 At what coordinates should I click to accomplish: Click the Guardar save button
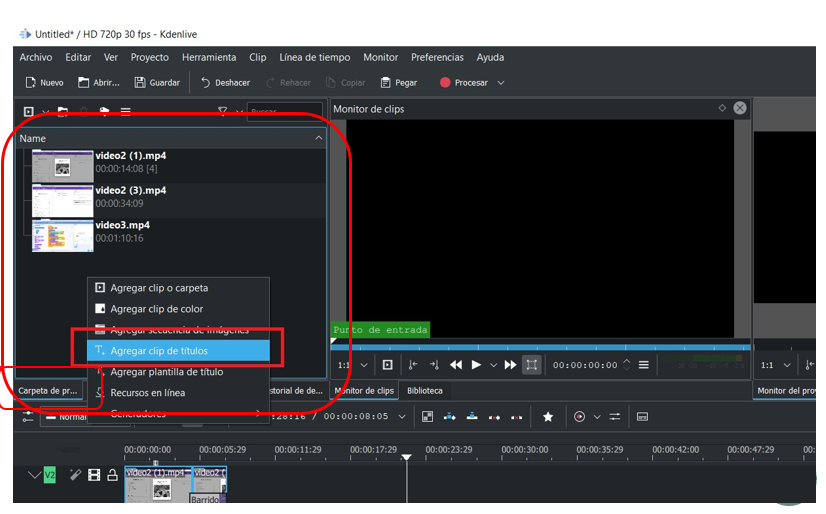(157, 83)
